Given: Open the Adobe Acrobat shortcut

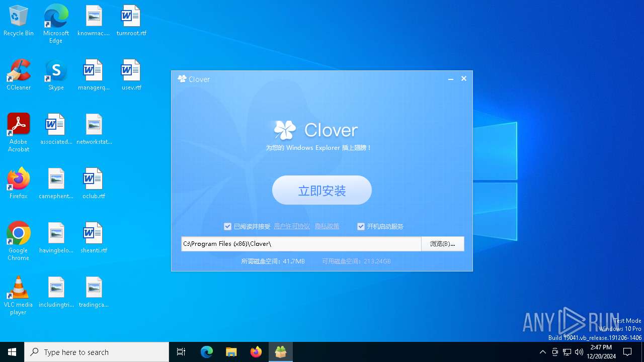Looking at the screenshot, I should click(x=19, y=133).
